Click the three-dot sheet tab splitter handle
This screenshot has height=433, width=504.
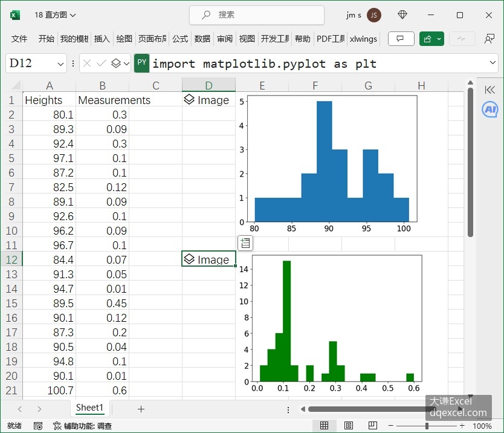pyautogui.click(x=288, y=409)
